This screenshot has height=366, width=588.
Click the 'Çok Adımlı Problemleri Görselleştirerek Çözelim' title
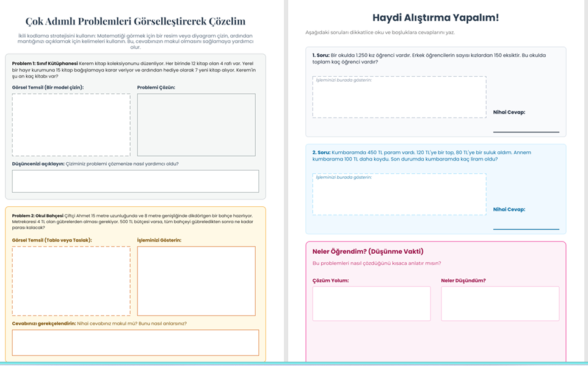coord(135,21)
